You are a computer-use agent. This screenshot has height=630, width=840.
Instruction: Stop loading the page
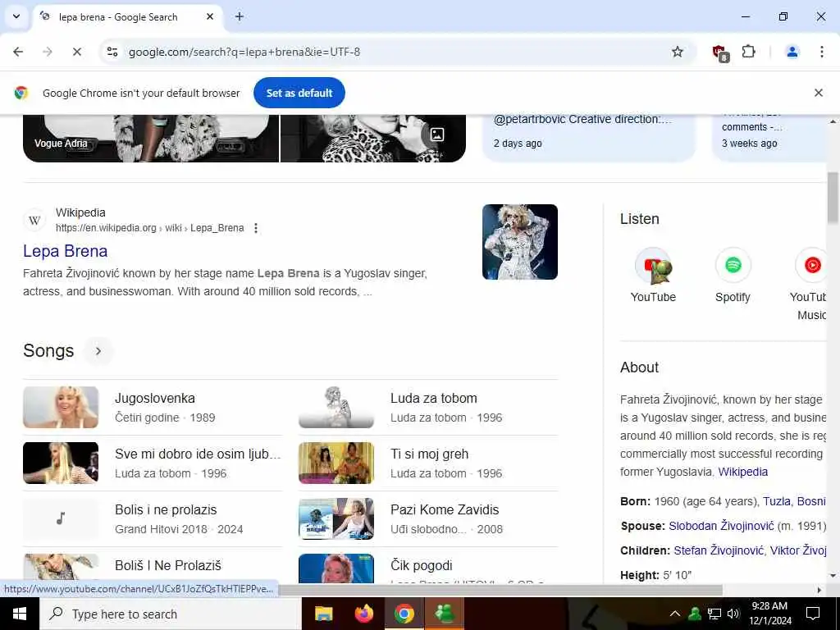pyautogui.click(x=76, y=52)
